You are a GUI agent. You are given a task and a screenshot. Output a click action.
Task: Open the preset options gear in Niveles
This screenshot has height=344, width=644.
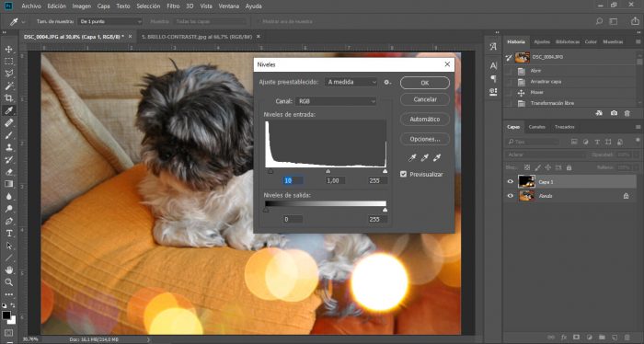[387, 82]
